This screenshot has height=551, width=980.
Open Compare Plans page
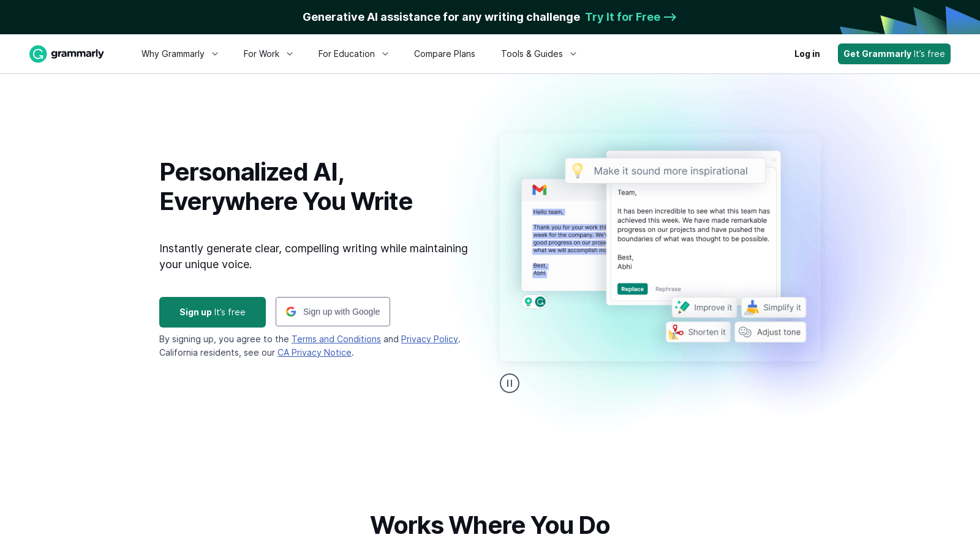(445, 54)
